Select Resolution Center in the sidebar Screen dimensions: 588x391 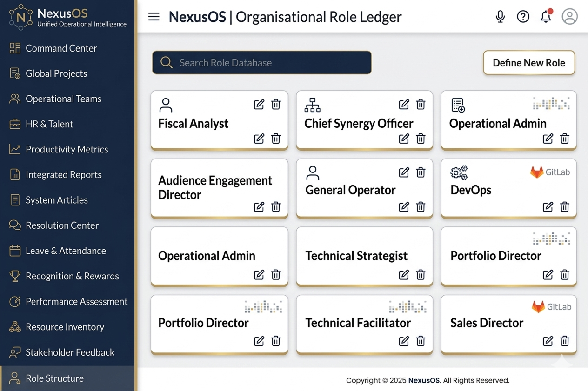[62, 225]
